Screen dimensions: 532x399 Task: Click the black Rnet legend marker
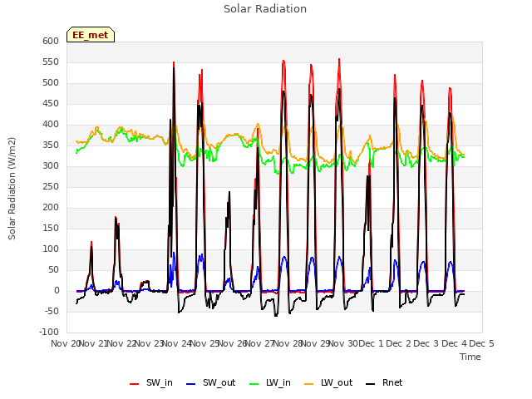(x=371, y=384)
